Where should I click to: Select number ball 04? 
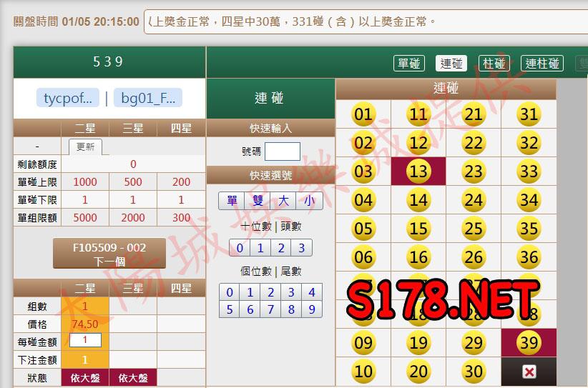click(x=363, y=200)
